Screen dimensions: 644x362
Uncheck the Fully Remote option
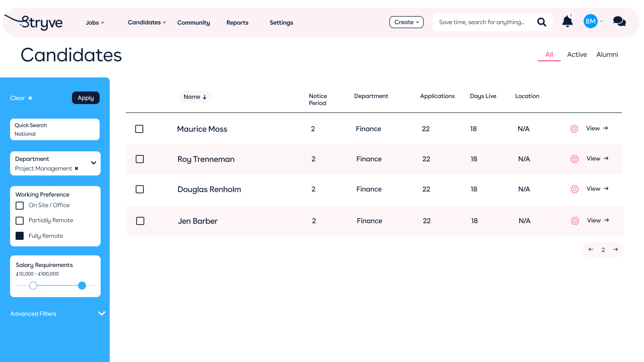tap(20, 236)
